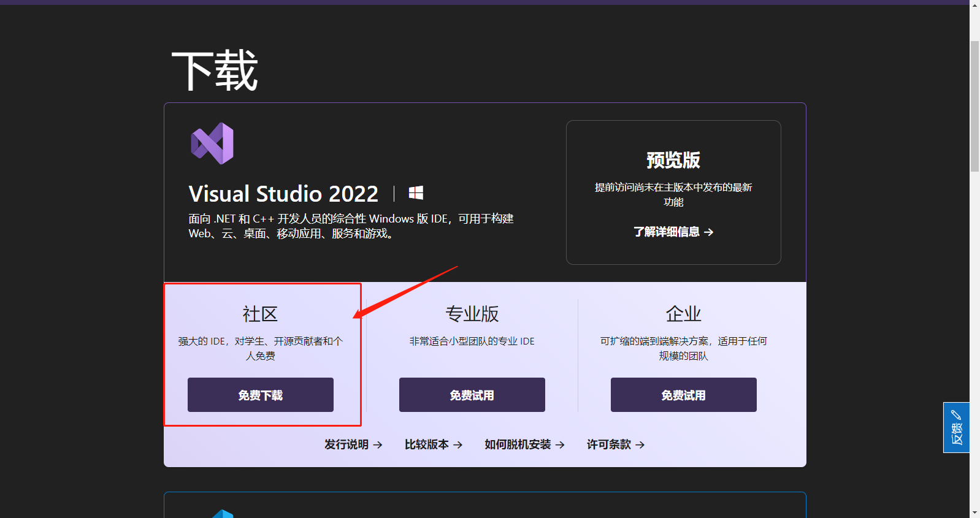The height and width of the screenshot is (518, 980).
Task: Open the 许可条款 link
Action: click(616, 444)
